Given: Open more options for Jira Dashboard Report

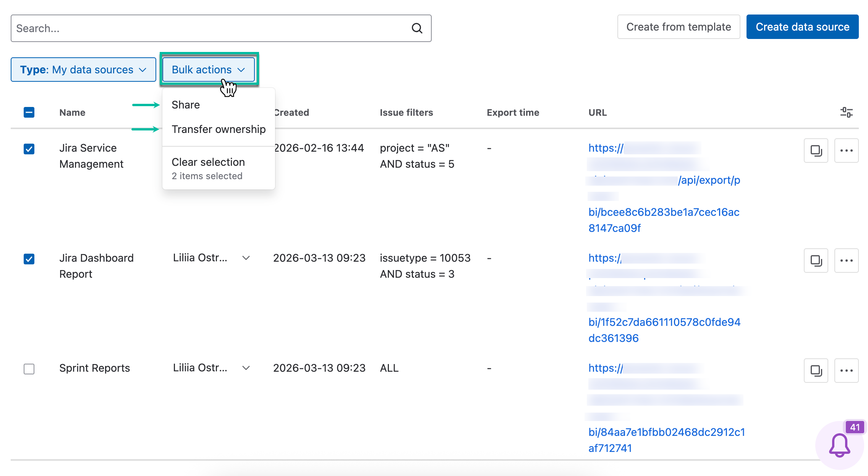Looking at the screenshot, I should [x=846, y=261].
